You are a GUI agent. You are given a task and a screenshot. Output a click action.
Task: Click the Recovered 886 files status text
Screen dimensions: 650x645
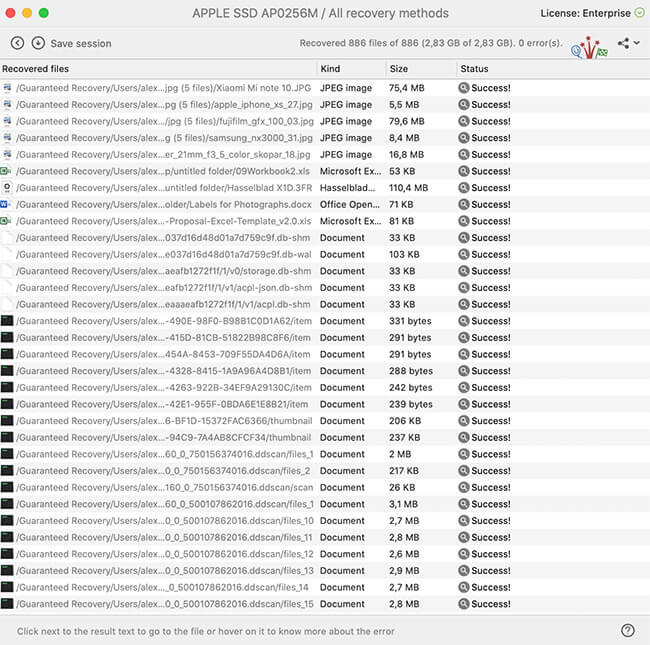point(431,43)
